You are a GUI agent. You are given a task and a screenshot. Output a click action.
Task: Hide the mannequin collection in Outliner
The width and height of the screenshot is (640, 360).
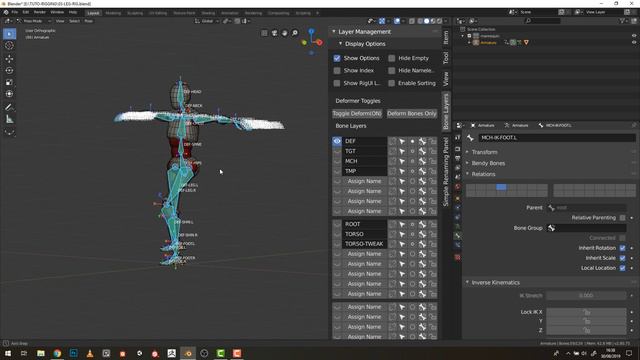[x=634, y=36]
